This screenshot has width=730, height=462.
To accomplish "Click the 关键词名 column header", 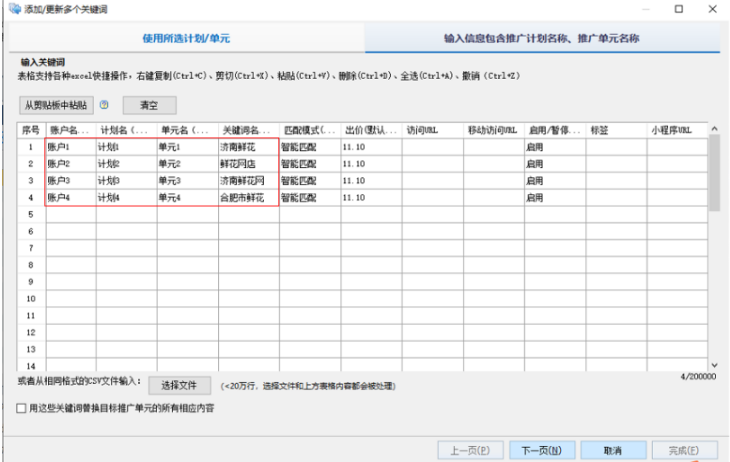I will 249,130.
